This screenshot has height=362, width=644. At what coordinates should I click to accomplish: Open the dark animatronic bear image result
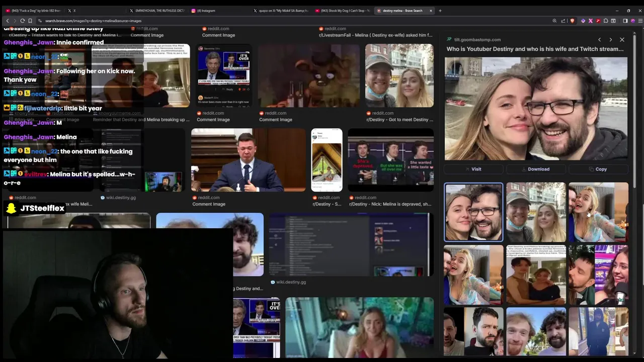(x=309, y=75)
